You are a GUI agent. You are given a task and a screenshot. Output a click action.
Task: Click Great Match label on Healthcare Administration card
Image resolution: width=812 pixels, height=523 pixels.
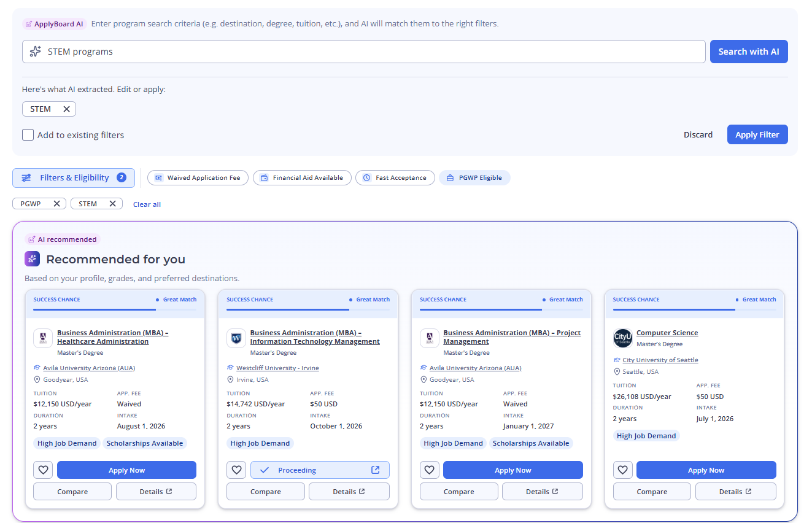pyautogui.click(x=180, y=300)
